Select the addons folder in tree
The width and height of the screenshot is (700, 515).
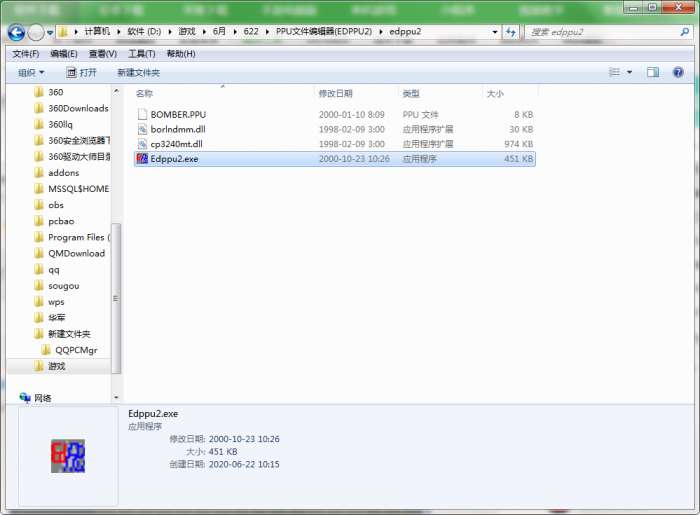[x=63, y=173]
